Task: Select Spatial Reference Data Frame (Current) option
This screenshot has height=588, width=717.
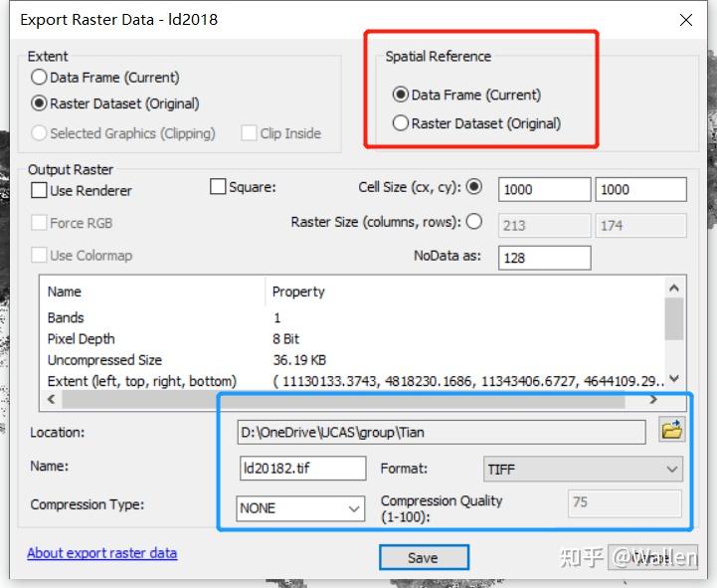Action: click(401, 95)
